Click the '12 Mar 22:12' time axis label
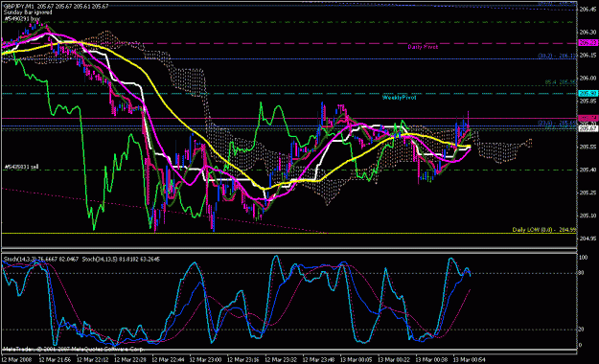599x364 pixels. (92, 360)
